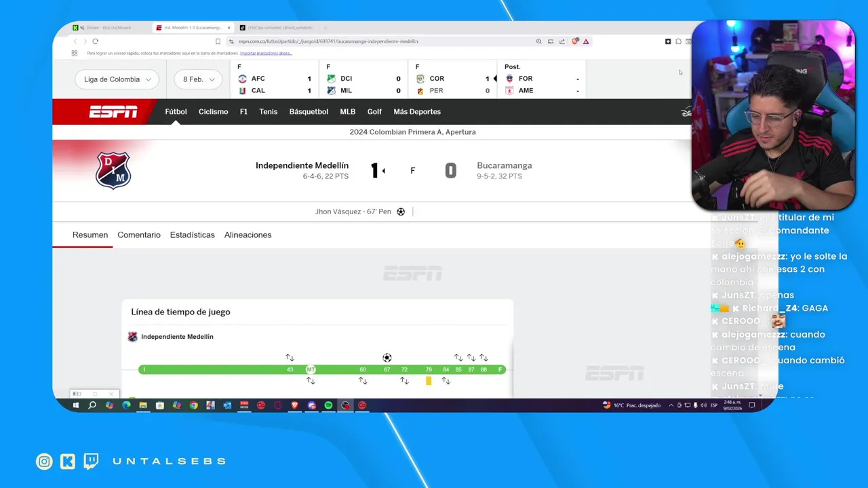The height and width of the screenshot is (488, 868).
Task: Open the COR vs PER scoreboard match
Action: click(452, 79)
